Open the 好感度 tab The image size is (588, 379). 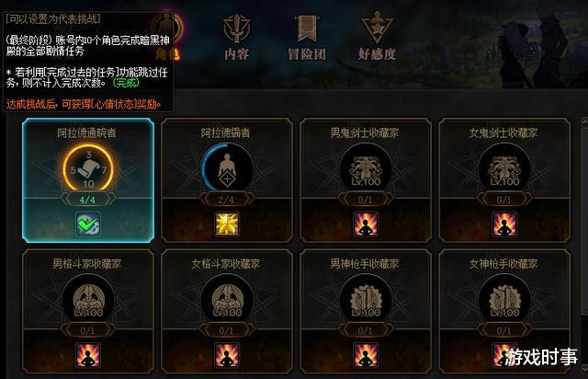[378, 36]
